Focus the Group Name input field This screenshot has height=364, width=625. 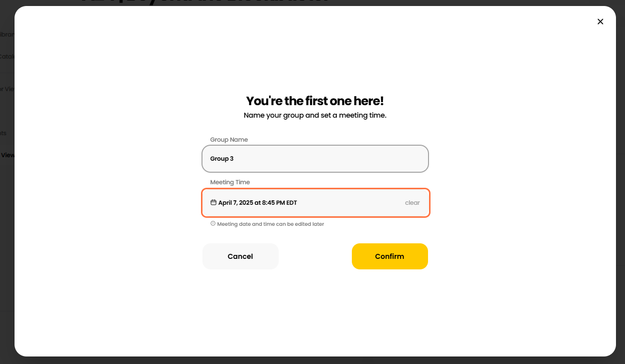(315, 159)
